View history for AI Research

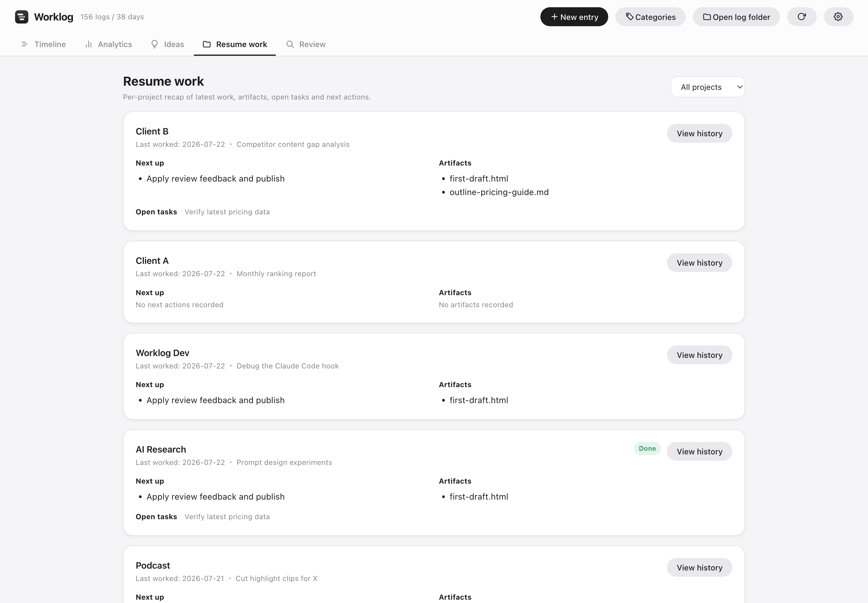[699, 451]
